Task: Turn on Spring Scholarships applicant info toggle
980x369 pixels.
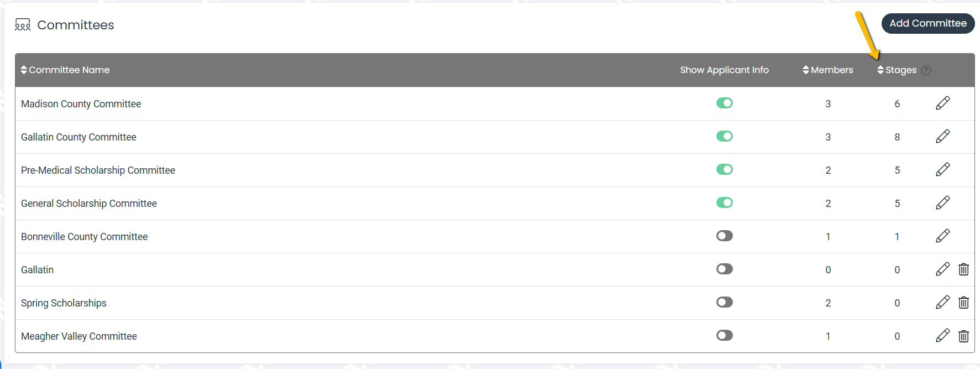Action: coord(725,302)
